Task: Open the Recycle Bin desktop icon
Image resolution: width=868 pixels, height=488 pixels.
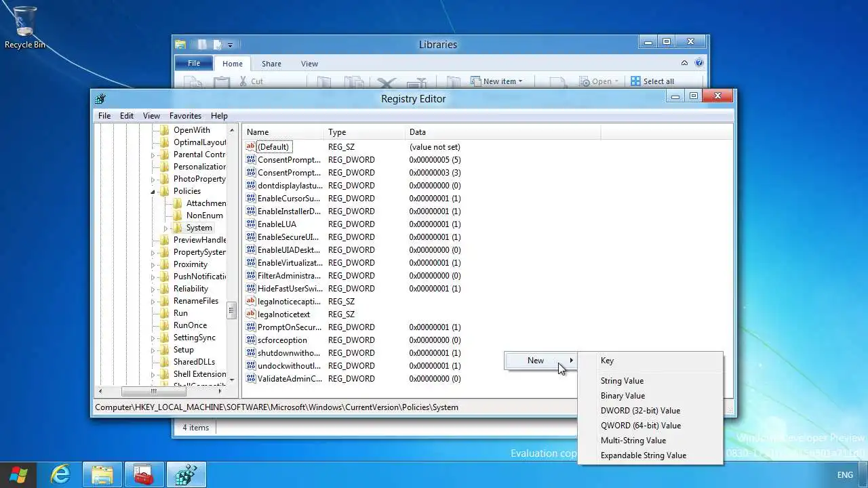Action: pos(25,22)
